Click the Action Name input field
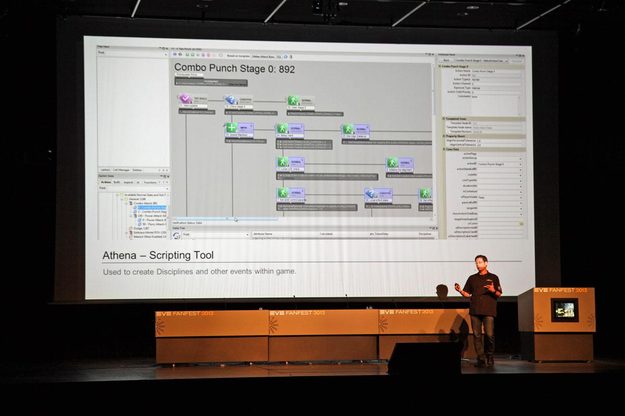 pos(496,71)
